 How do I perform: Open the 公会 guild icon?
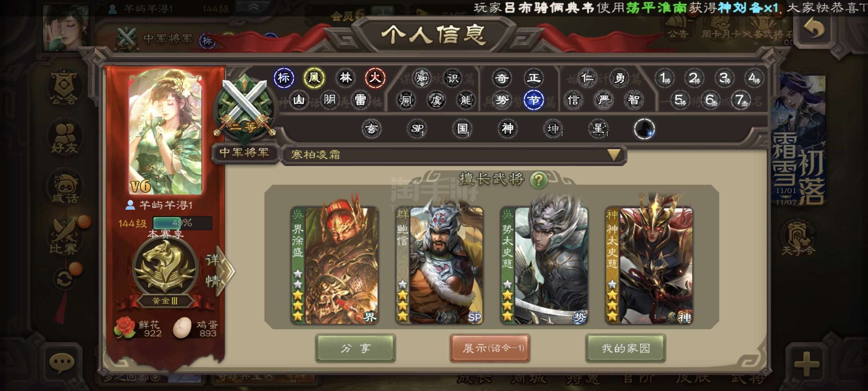(64, 87)
